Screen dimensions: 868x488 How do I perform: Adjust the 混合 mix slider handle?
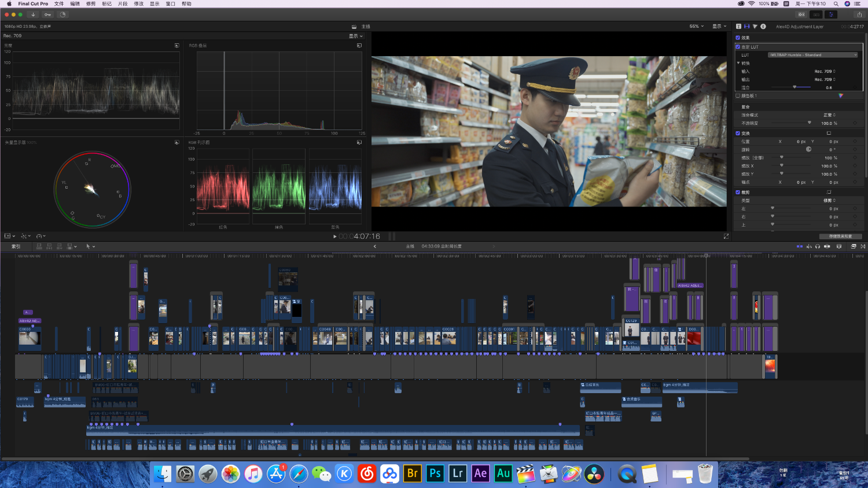(x=795, y=87)
